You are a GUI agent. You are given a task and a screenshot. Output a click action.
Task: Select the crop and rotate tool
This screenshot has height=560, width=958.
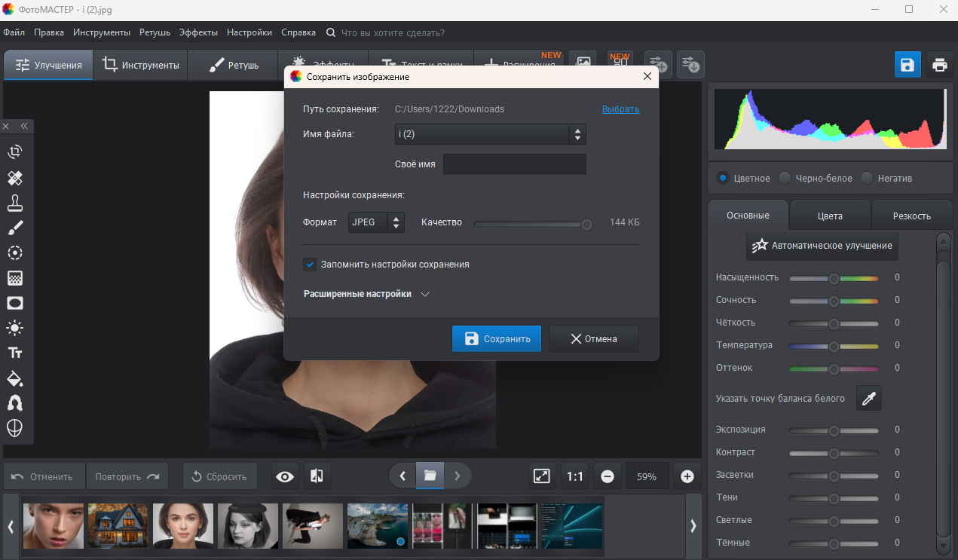click(x=15, y=152)
